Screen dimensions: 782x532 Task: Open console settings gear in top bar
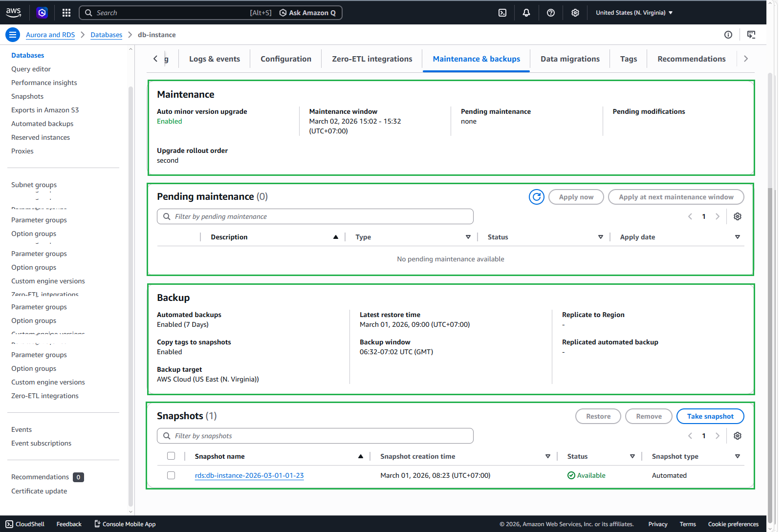[x=575, y=13]
